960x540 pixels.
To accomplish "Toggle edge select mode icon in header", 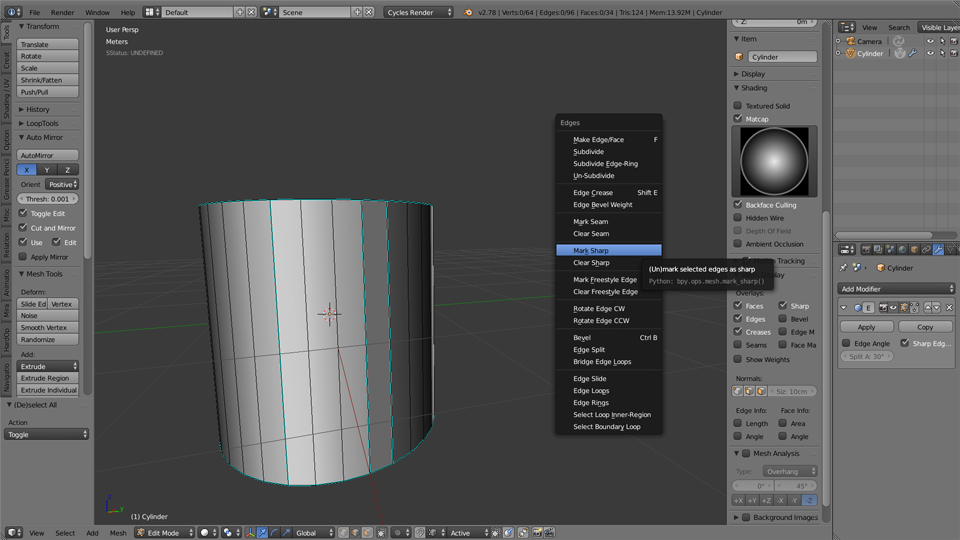I will [354, 533].
